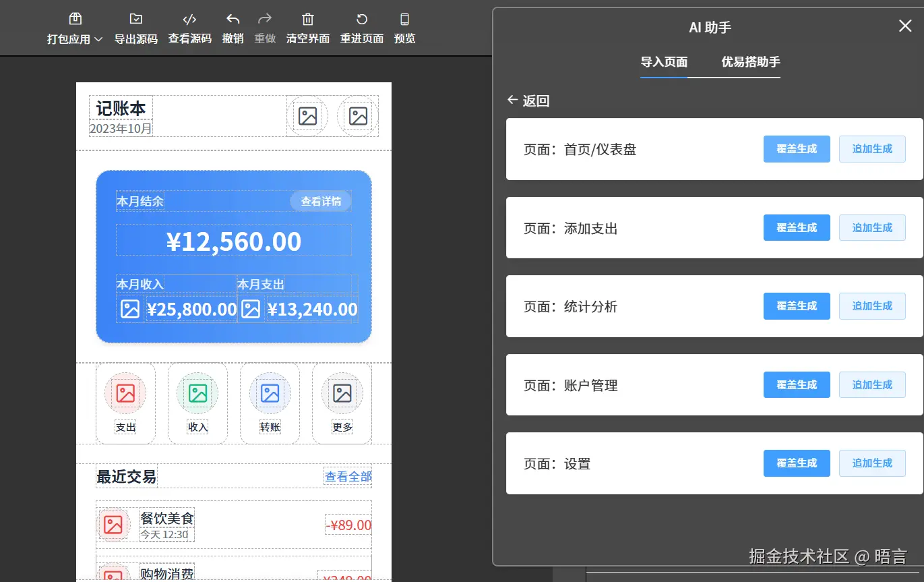This screenshot has width=924, height=582.
Task: Click 追加生成 for 首页/仪表盘
Action: 872,149
